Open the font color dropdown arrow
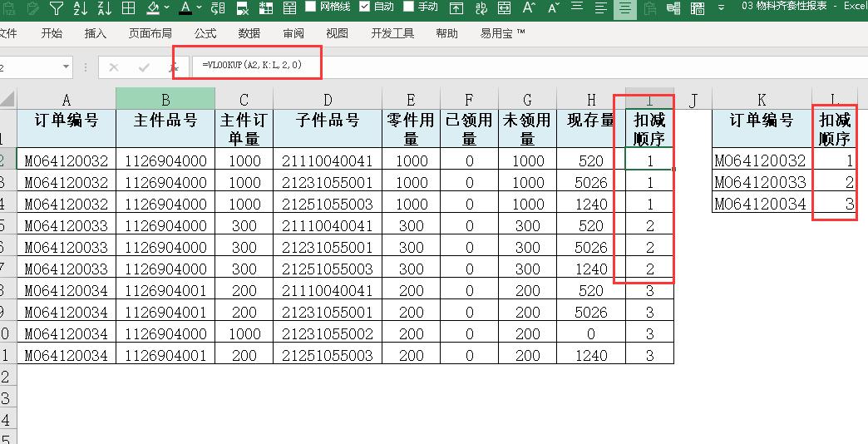Image resolution: width=868 pixels, height=444 pixels. (x=199, y=7)
